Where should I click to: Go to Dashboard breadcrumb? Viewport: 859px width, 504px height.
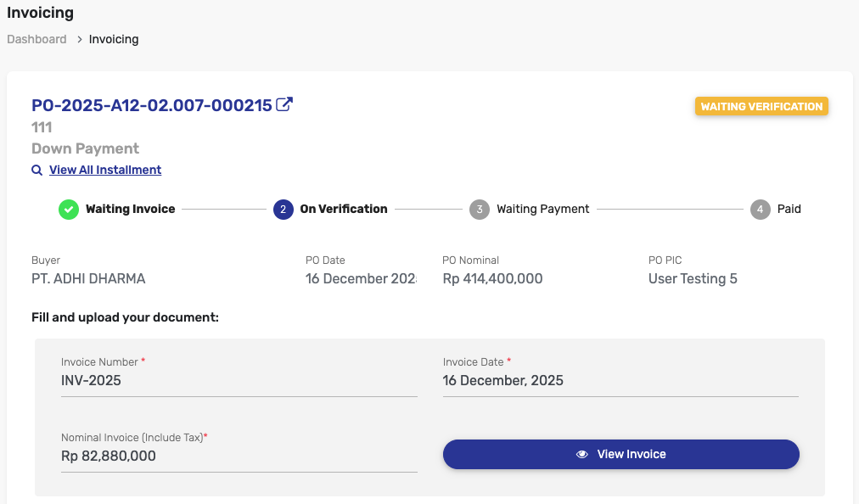point(36,39)
